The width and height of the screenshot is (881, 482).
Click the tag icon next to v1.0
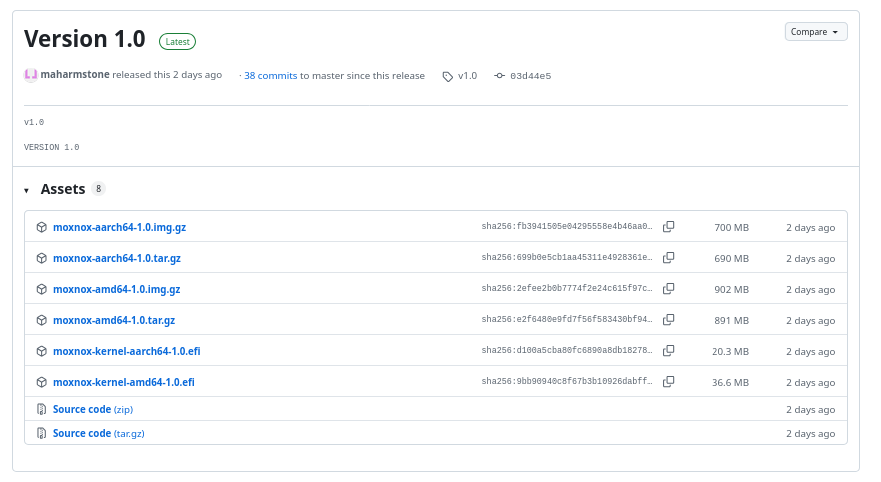(448, 76)
